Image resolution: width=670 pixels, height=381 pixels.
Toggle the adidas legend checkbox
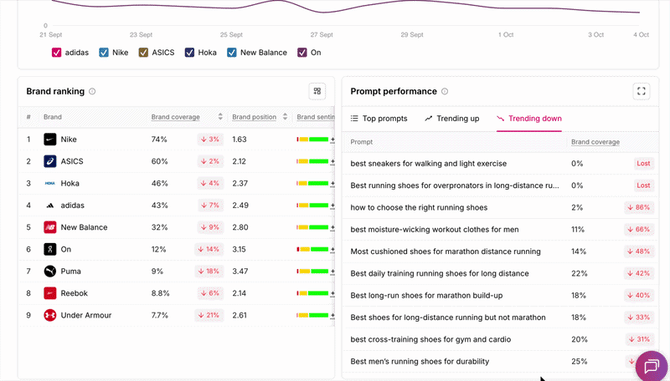click(56, 53)
